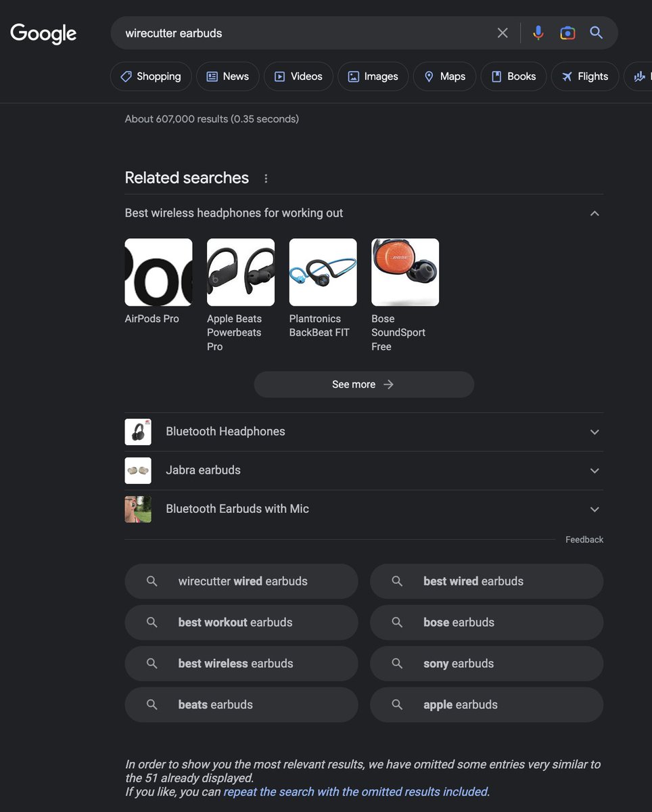652x812 pixels.
Task: Search bose earbuds suggestion
Action: (x=486, y=623)
